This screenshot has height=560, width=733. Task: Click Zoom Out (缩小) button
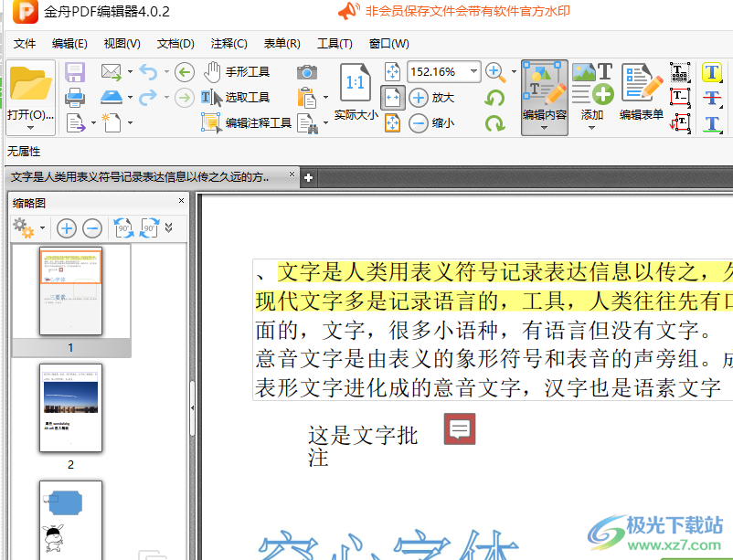[x=431, y=123]
